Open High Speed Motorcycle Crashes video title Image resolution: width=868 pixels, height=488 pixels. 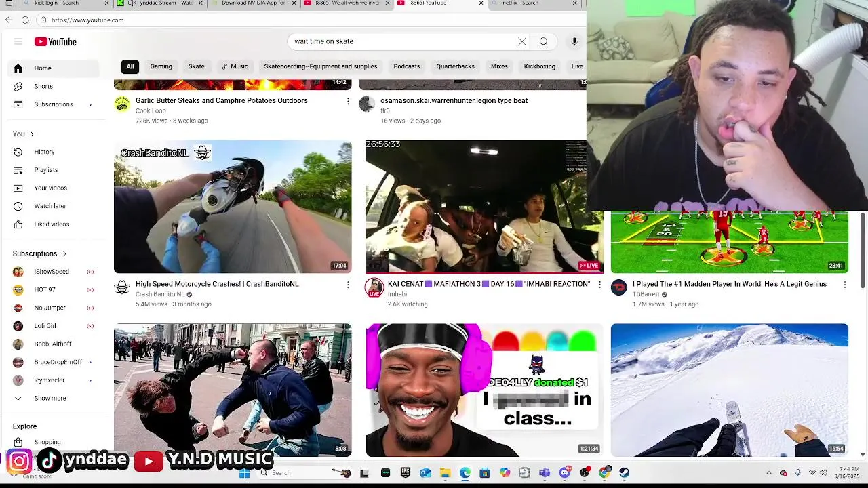[217, 284]
